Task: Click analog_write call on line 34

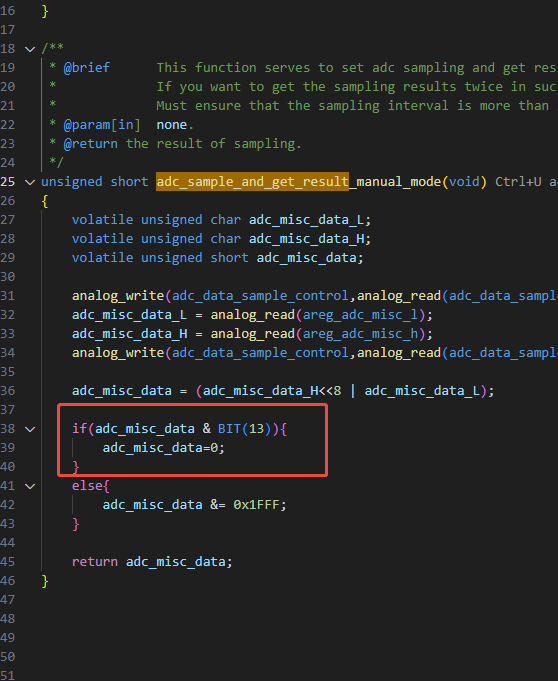Action: (118, 353)
